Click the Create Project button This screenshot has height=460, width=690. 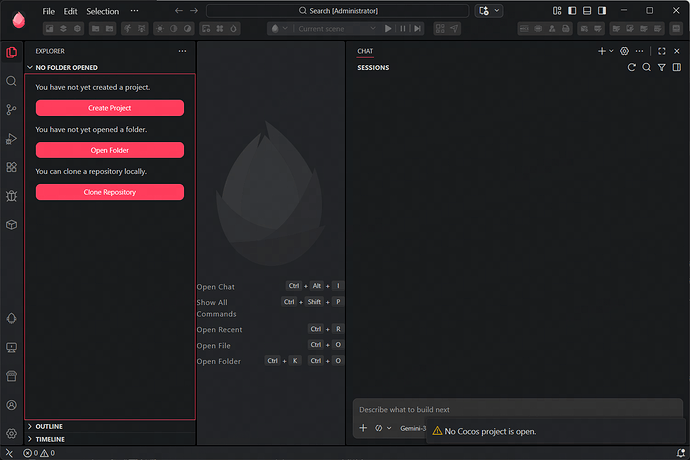point(110,108)
